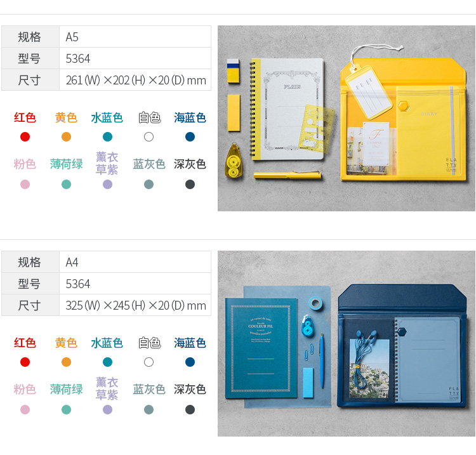This screenshot has width=476, height=455.
Task: Click the A4 size dimensions cell
Action: (x=135, y=305)
